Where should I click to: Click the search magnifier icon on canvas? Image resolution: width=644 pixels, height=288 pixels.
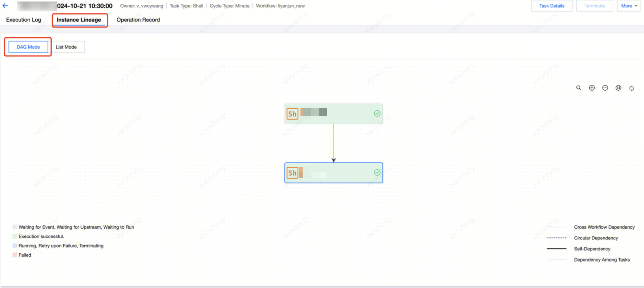(579, 88)
